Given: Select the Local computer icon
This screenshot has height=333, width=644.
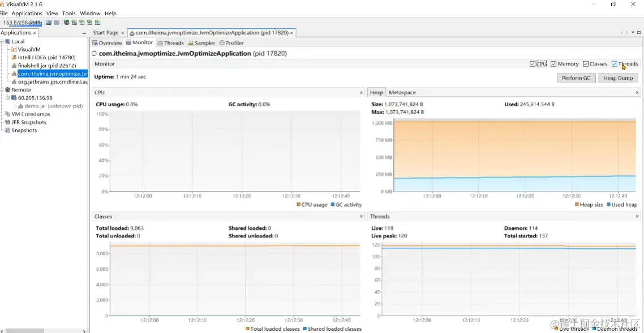Looking at the screenshot, I should (8, 41).
